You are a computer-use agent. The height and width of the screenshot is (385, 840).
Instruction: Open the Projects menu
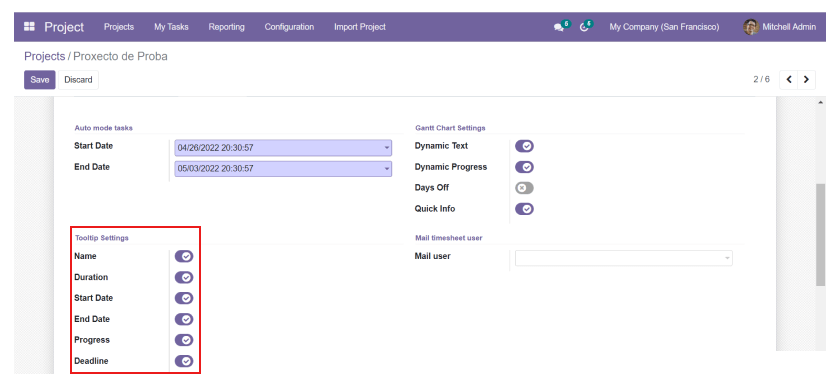point(119,27)
